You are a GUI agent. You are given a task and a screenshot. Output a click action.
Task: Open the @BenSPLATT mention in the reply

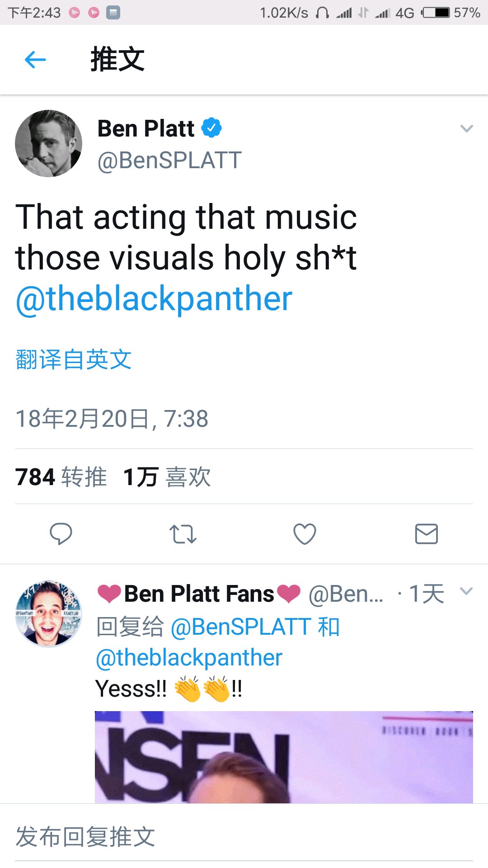pos(241,627)
